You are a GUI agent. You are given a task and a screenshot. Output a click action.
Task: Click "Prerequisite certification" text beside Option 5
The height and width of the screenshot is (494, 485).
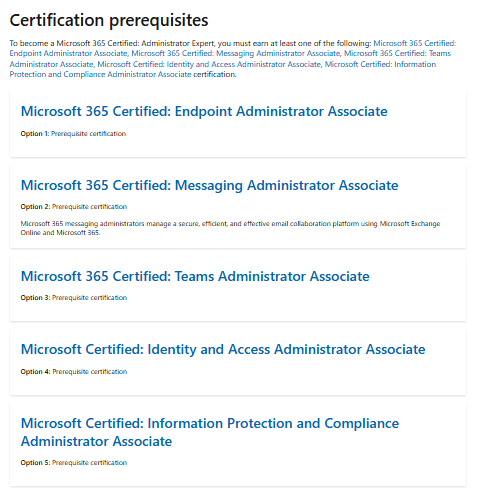coord(90,463)
